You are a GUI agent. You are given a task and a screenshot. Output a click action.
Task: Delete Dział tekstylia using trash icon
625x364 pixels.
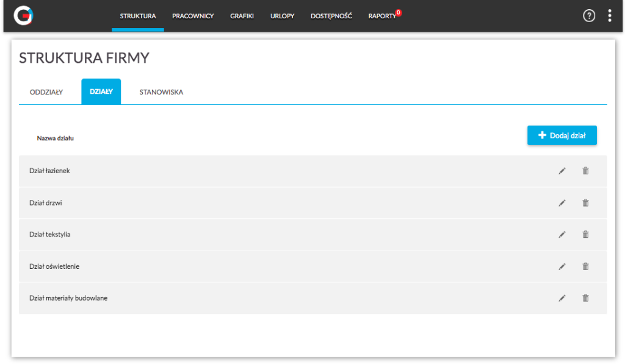point(585,235)
